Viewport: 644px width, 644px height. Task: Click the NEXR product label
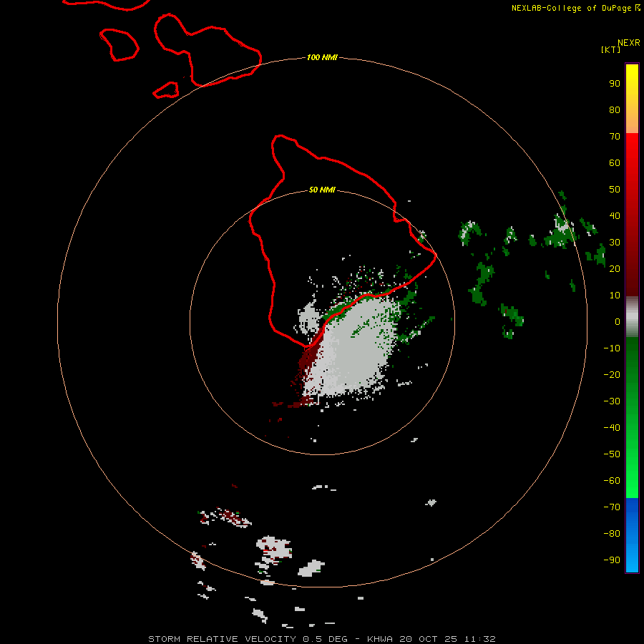(x=628, y=42)
